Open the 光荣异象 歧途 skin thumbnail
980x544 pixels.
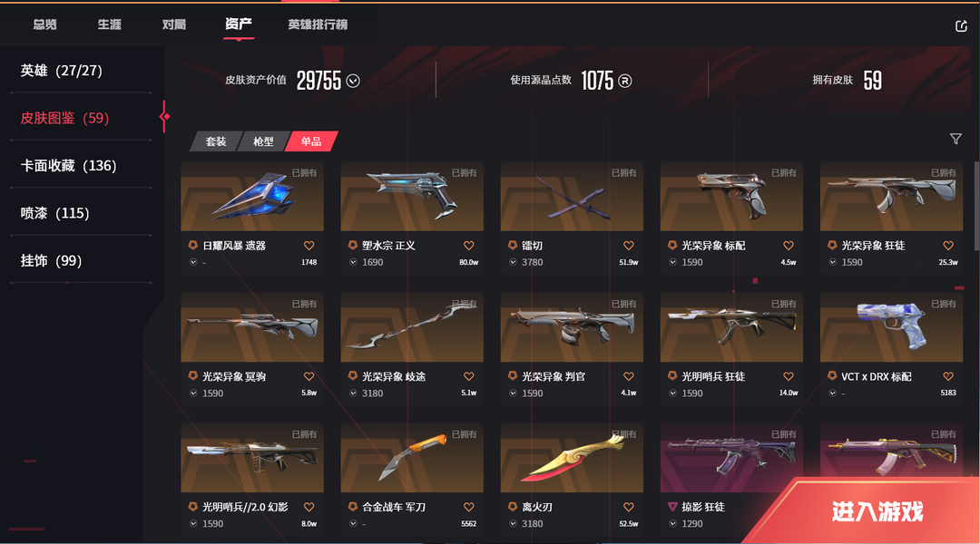(x=412, y=327)
